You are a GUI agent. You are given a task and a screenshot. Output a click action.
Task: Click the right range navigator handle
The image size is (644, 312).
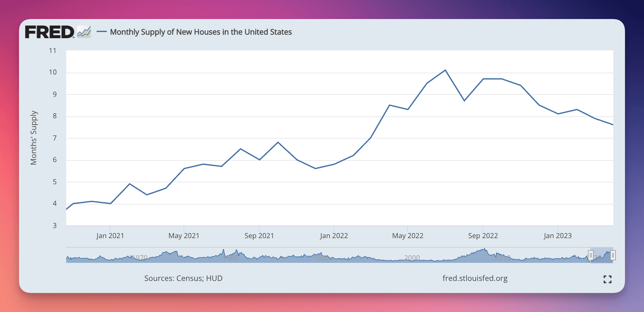[613, 255]
